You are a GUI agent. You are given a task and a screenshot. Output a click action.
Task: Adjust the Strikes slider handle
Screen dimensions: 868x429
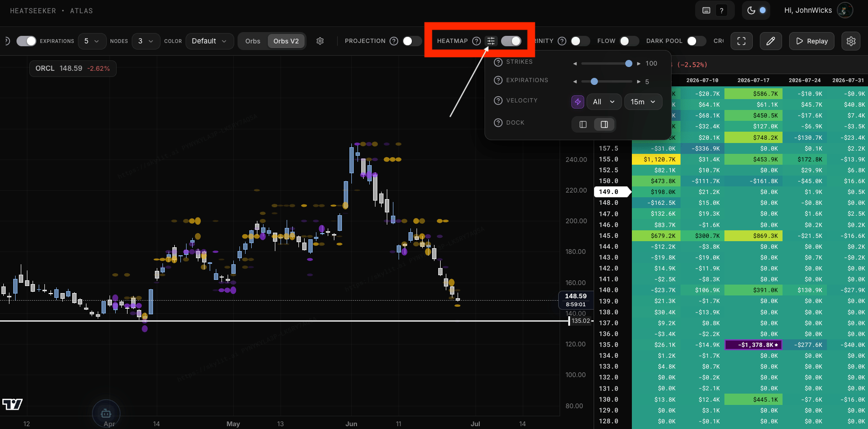point(629,63)
